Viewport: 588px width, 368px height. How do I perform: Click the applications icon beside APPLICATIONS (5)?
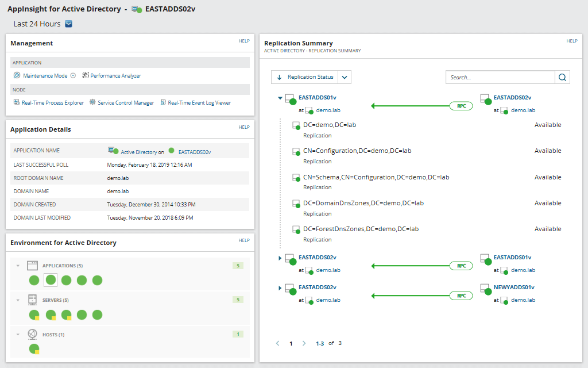[x=32, y=265]
